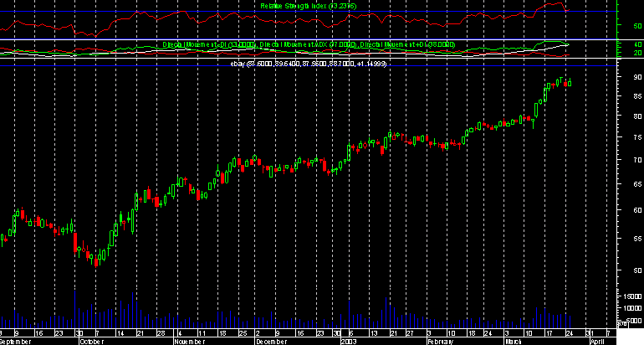The height and width of the screenshot is (345, 644).
Task: Click the 15000 volume axis label
Action: [x=633, y=297]
